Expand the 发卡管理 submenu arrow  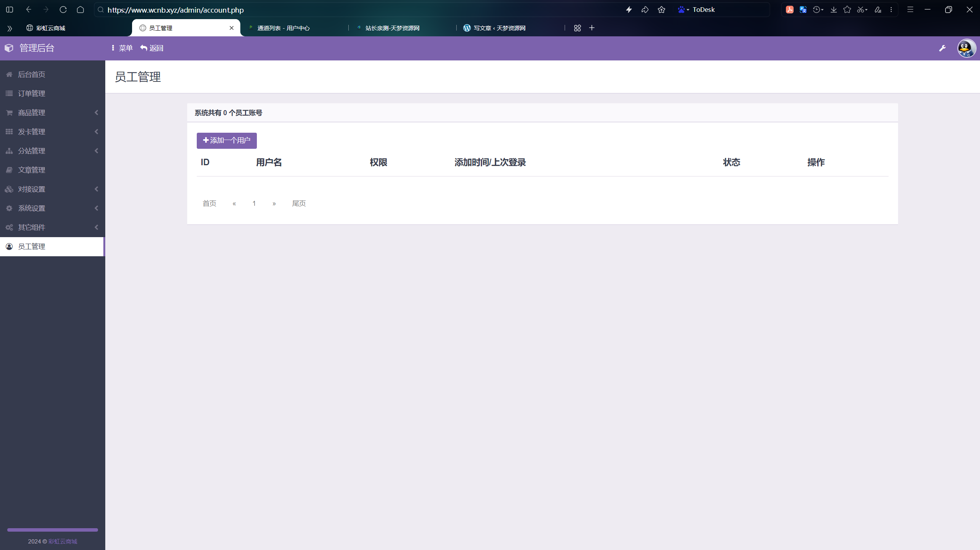click(96, 132)
